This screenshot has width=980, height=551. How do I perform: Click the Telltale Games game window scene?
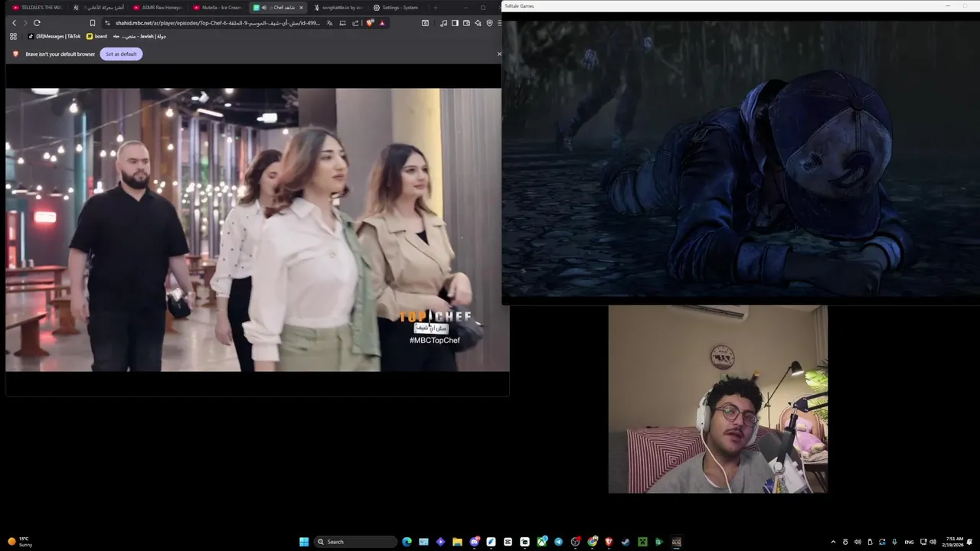(x=740, y=158)
